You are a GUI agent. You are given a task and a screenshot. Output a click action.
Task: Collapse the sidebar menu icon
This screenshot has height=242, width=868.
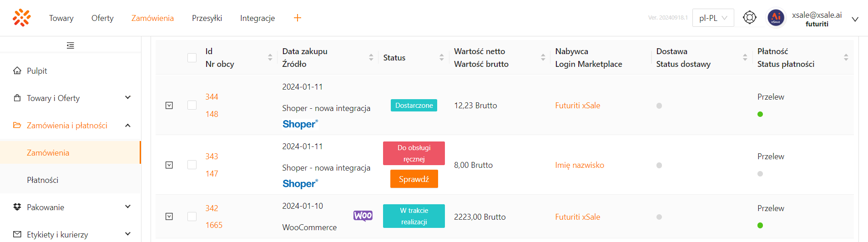coord(70,45)
